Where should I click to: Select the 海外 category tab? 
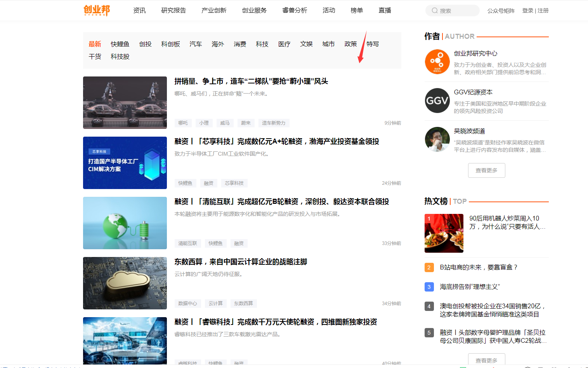218,44
